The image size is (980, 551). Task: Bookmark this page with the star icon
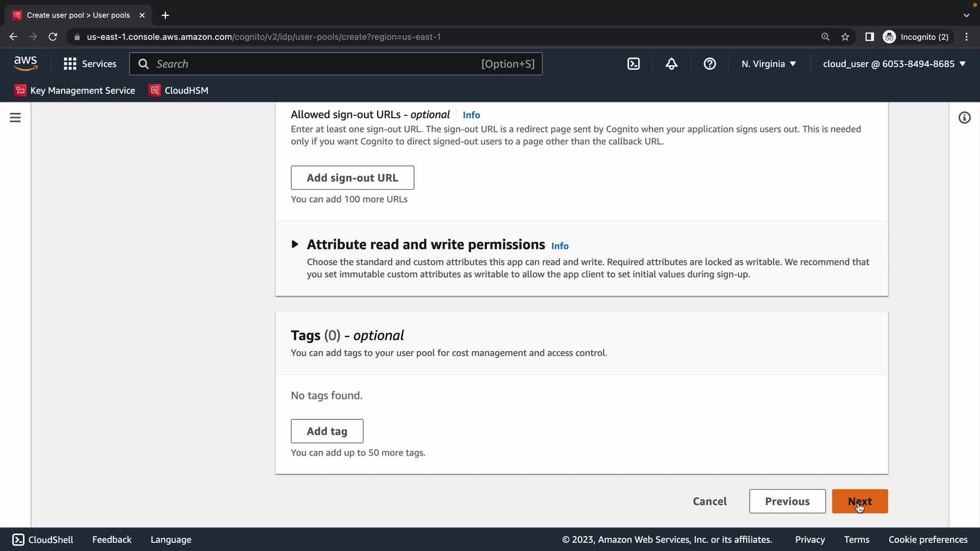coord(845,37)
